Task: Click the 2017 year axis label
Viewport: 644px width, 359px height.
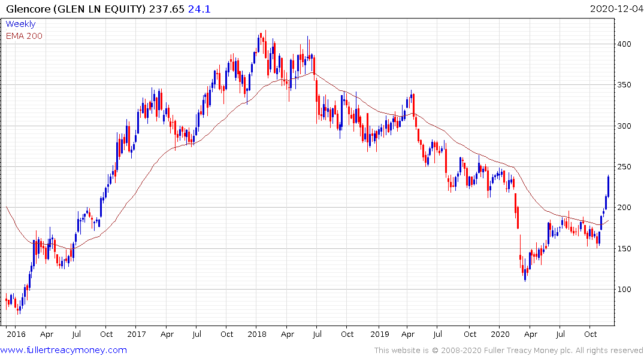Action: coord(137,334)
